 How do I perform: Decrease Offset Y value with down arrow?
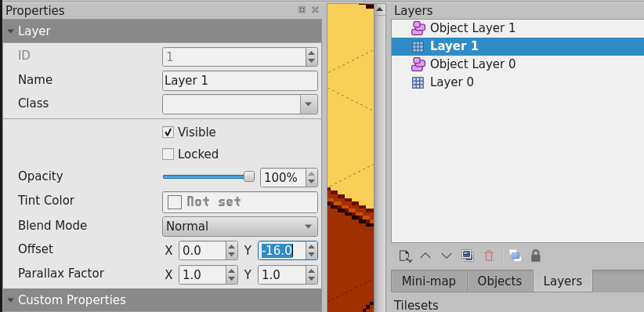pyautogui.click(x=311, y=255)
